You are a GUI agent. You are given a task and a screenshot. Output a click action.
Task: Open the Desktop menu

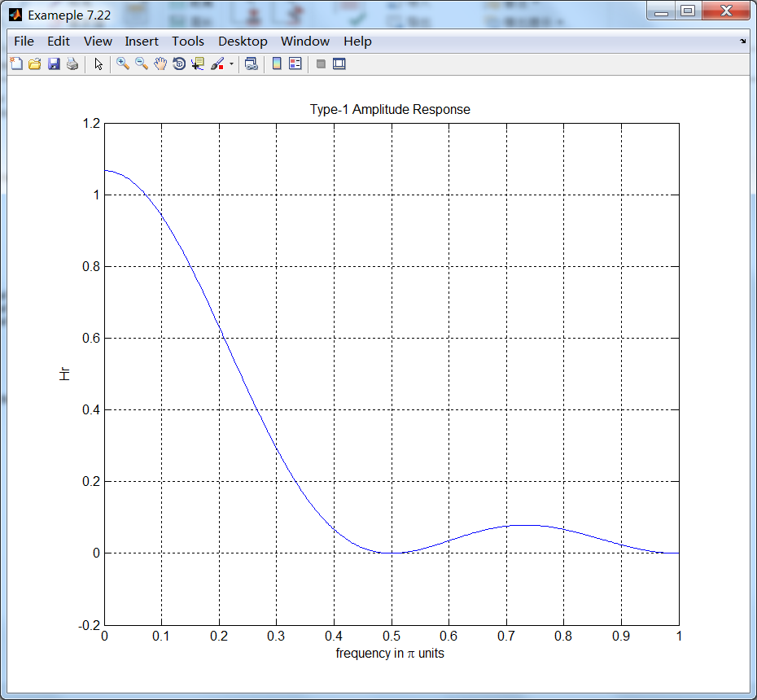243,42
